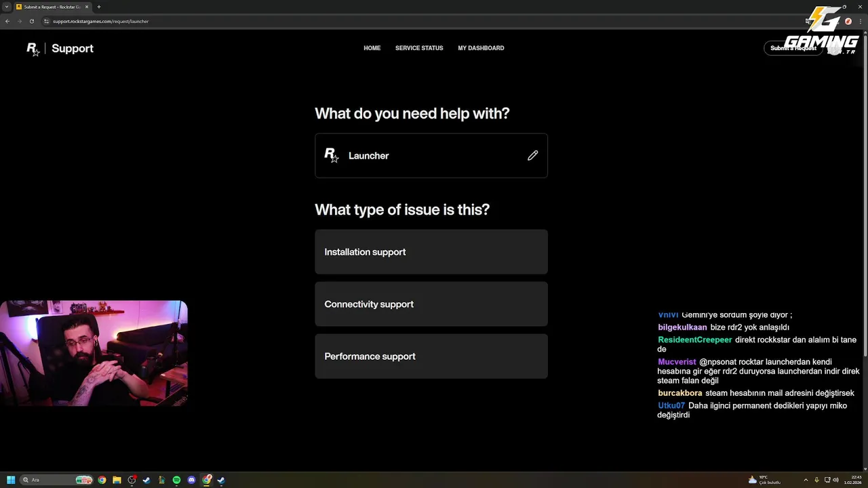Open the tab search dropdown arrow

click(6, 7)
